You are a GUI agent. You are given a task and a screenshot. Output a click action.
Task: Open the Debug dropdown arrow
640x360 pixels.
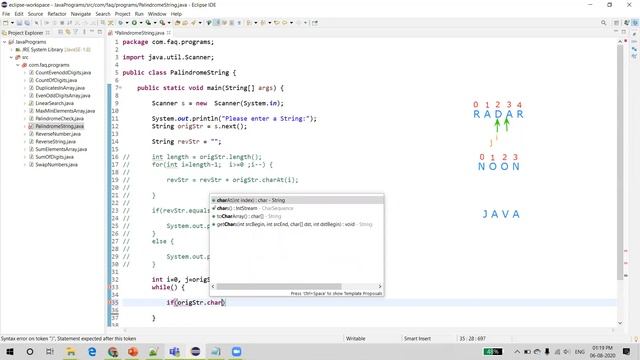coord(127,23)
